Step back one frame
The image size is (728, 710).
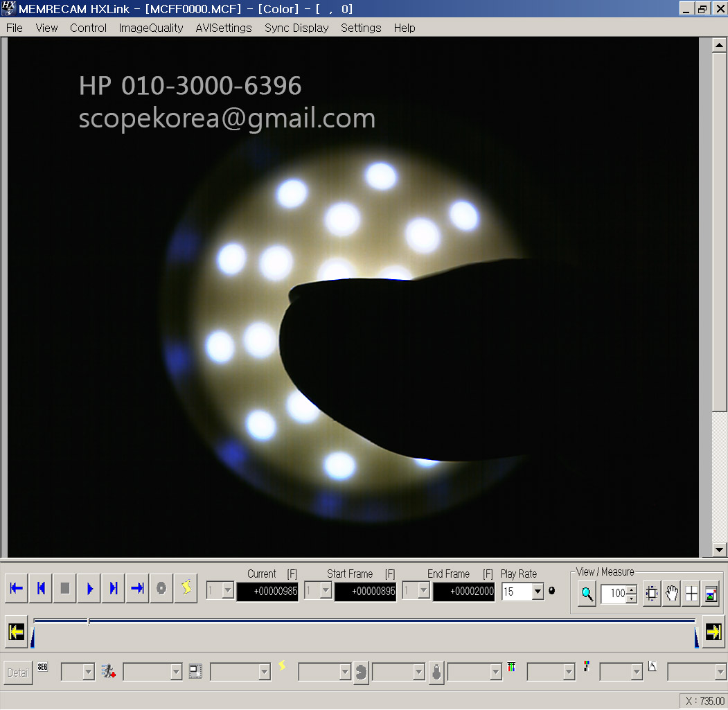(41, 589)
